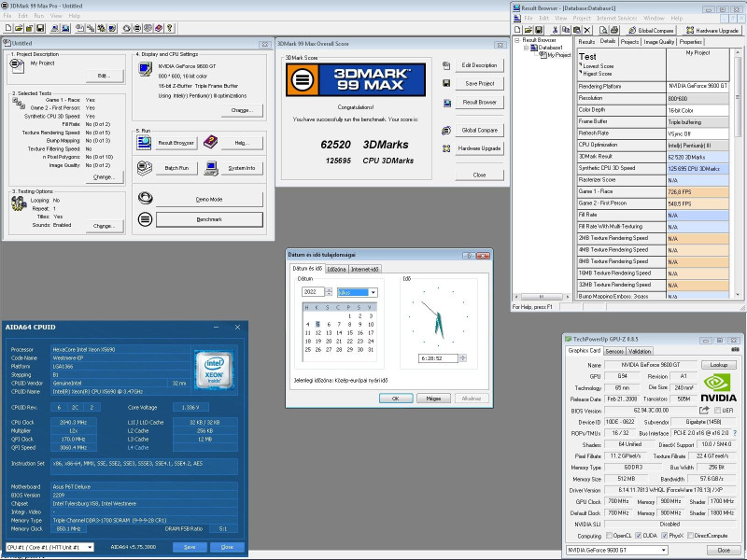The height and width of the screenshot is (560, 747).
Task: Click the year spinner in date dialog
Action: click(x=329, y=291)
